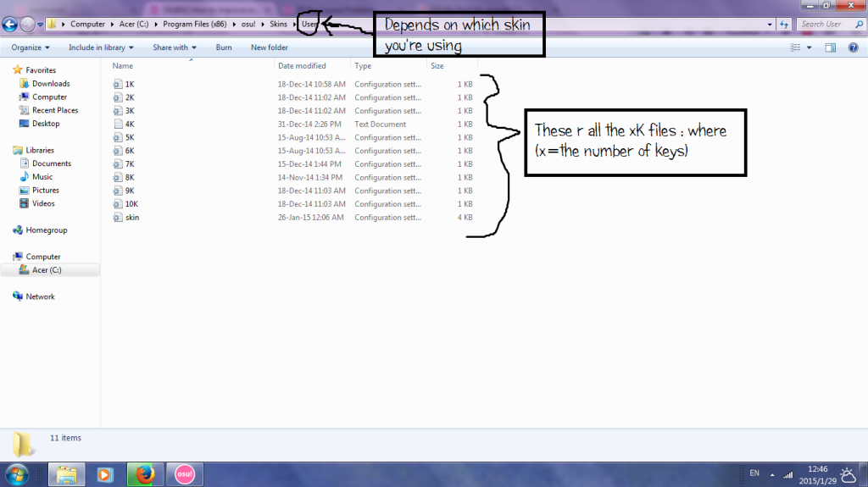
Task: Open Firefox from the taskbar
Action: [144, 475]
